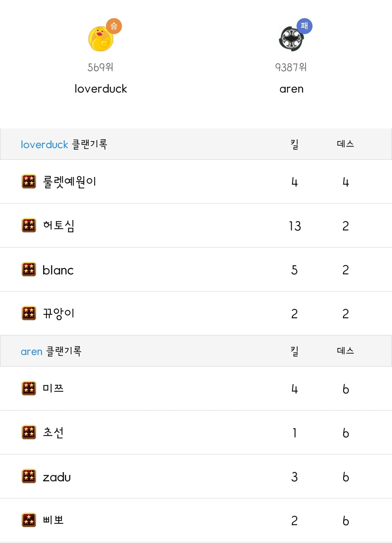This screenshot has width=392, height=543.
Task: Click the orange 승 win badge
Action: 114,26
